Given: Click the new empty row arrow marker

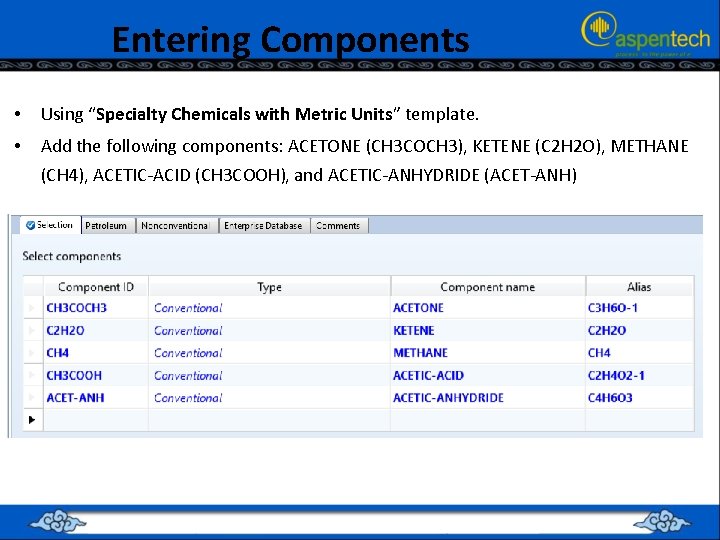Looking at the screenshot, I should (33, 420).
